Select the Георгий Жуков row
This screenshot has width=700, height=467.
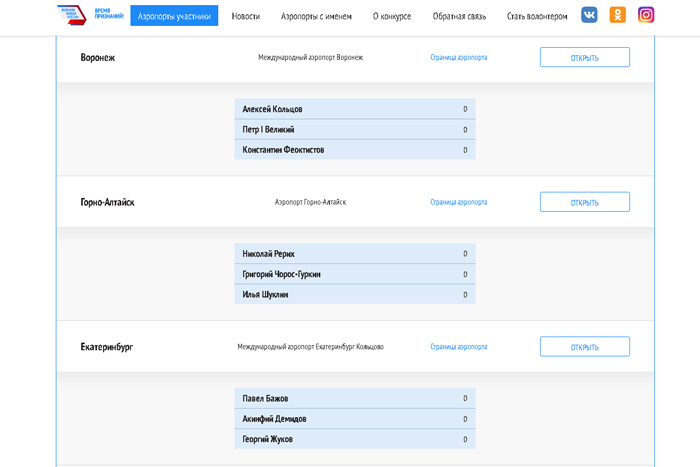pos(355,439)
